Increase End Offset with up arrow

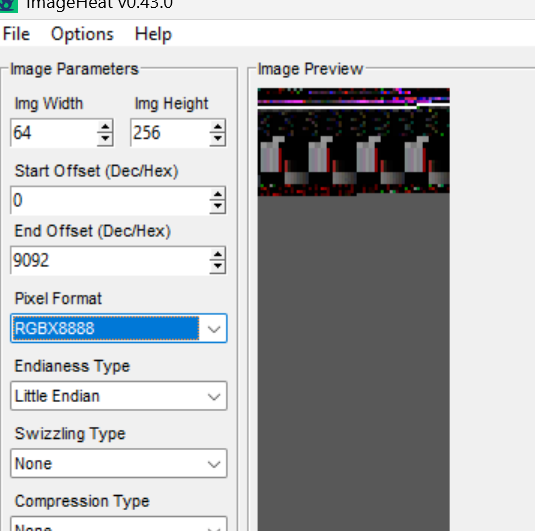coord(218,254)
